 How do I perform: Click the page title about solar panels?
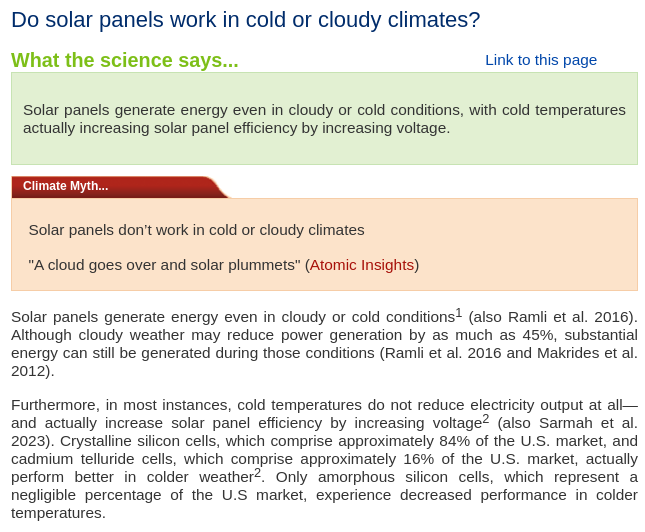(246, 20)
